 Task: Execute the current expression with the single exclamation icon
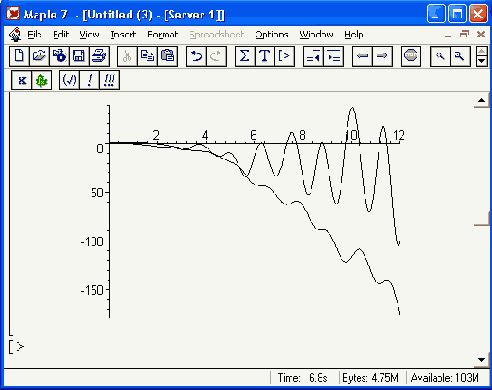click(89, 80)
